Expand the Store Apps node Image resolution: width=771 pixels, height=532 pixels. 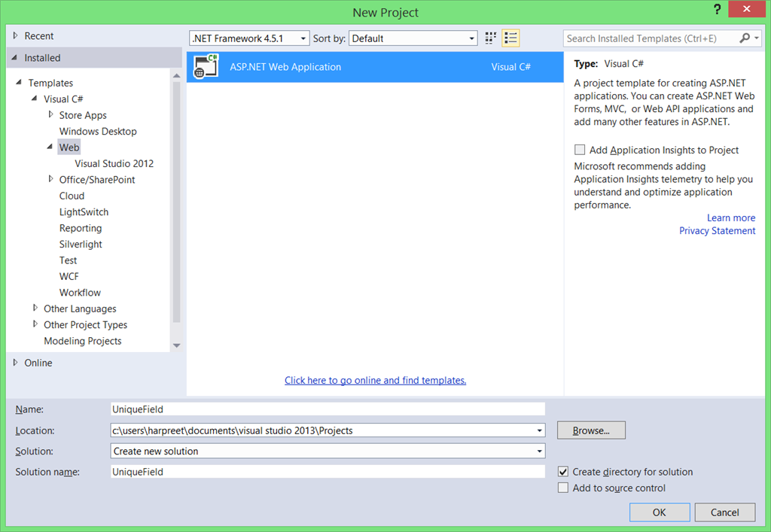50,114
